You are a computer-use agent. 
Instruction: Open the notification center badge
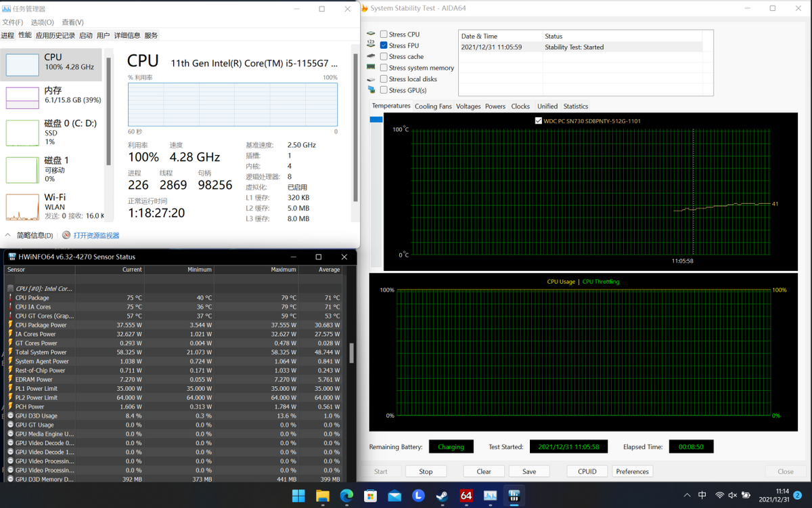(798, 495)
